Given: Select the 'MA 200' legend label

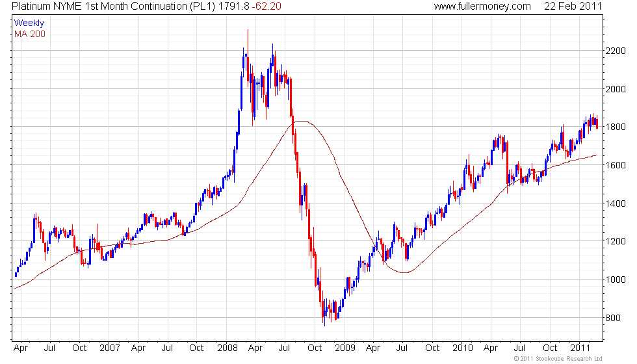Looking at the screenshot, I should coord(30,34).
